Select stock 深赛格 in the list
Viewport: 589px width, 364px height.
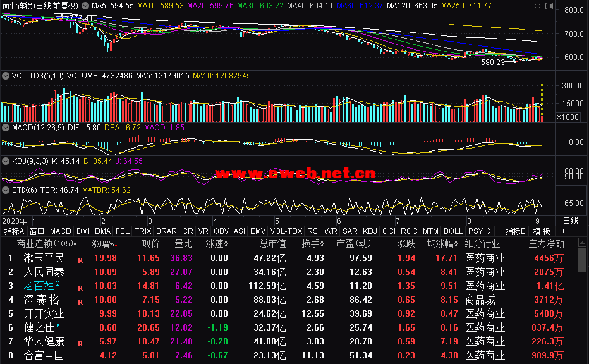(x=41, y=300)
